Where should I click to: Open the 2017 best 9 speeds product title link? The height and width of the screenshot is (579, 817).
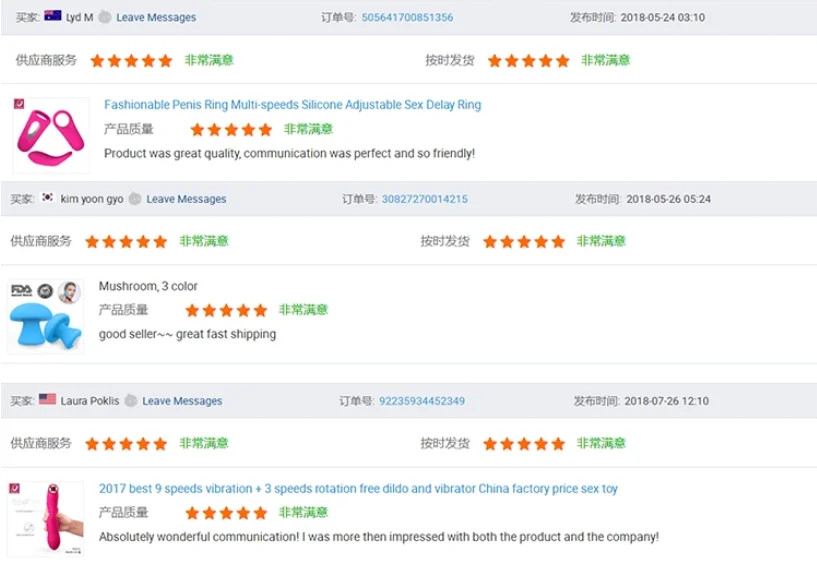358,489
